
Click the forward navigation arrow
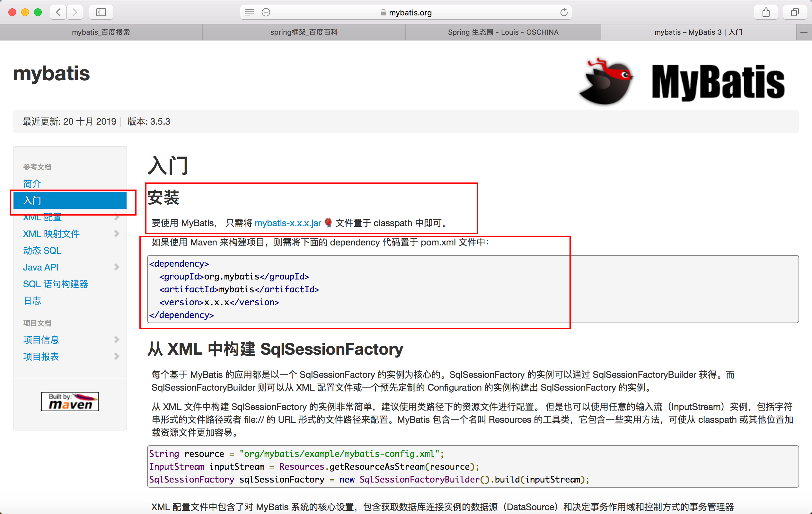75,12
